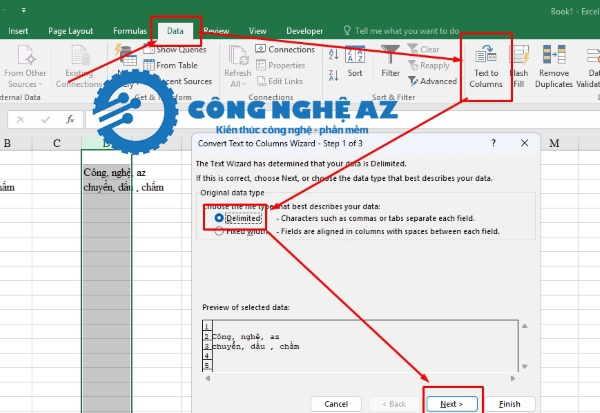This screenshot has height=413, width=600.
Task: Click Show Queries command
Action: 175,49
